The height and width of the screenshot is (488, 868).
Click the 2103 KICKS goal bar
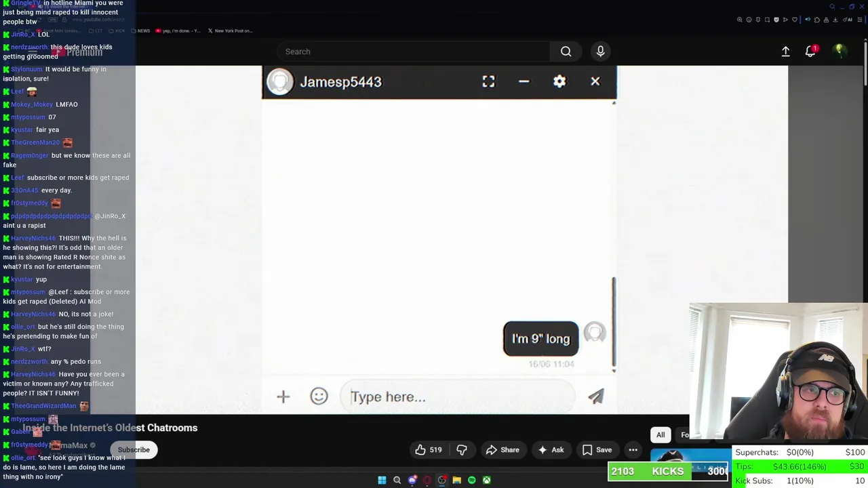668,471
